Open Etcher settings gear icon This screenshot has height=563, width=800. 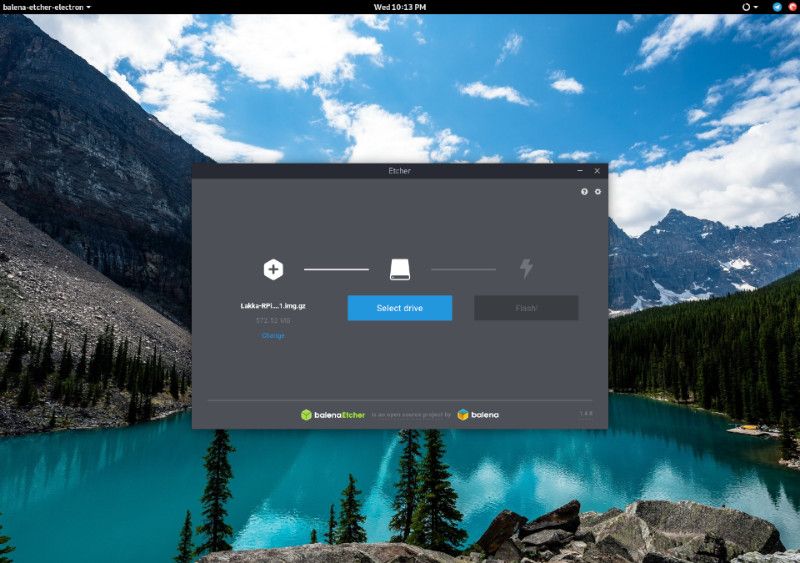[x=598, y=192]
